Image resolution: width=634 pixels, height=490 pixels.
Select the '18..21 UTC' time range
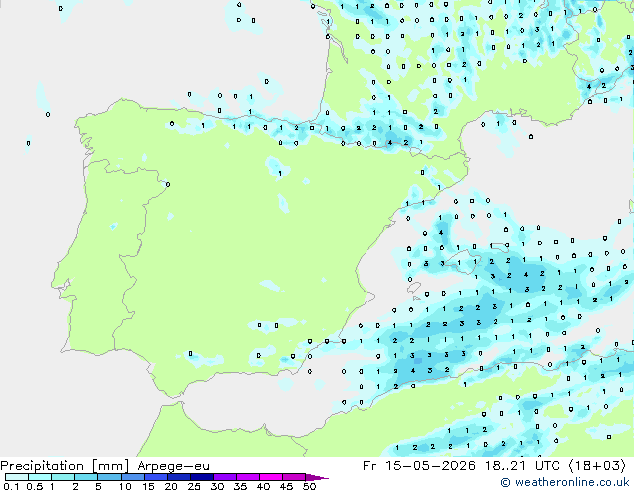pyautogui.click(x=522, y=466)
